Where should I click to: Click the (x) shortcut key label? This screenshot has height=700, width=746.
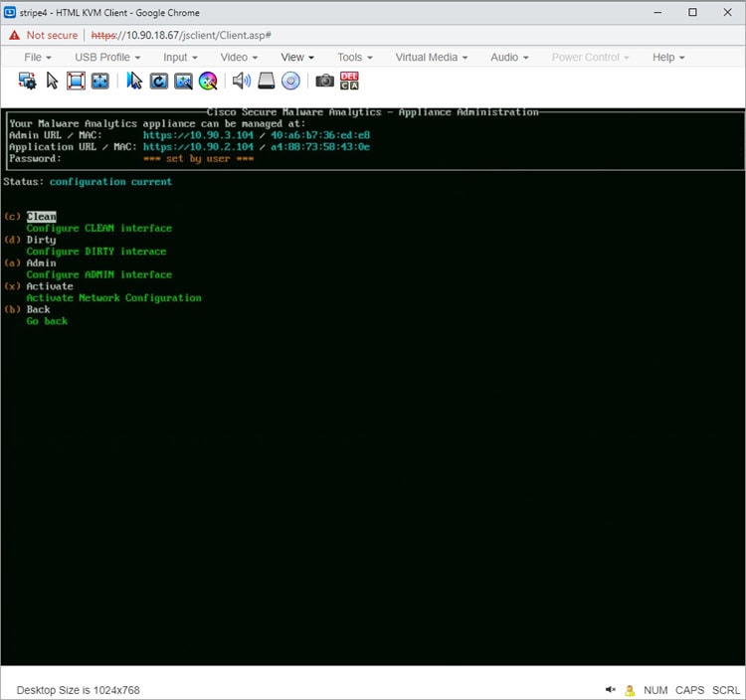12,286
